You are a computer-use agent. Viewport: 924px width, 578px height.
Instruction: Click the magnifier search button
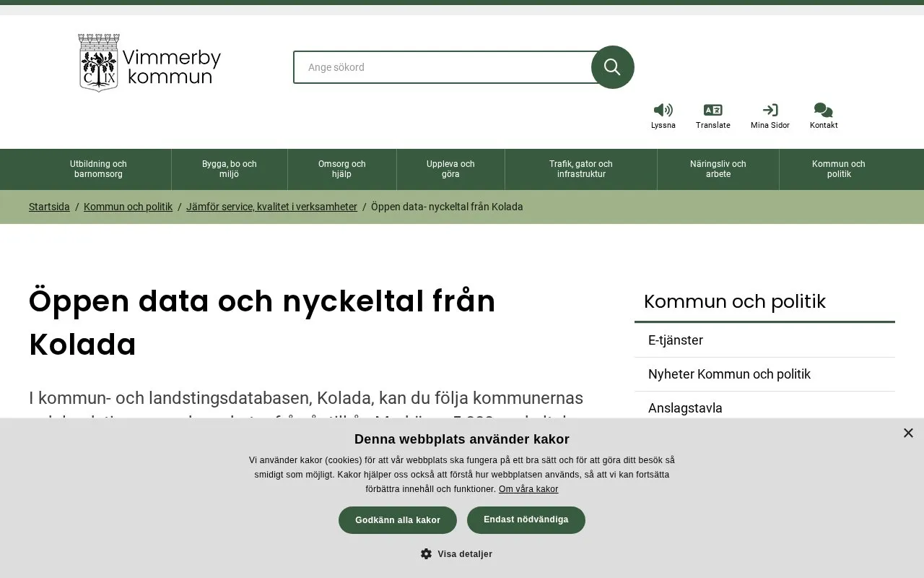point(612,67)
